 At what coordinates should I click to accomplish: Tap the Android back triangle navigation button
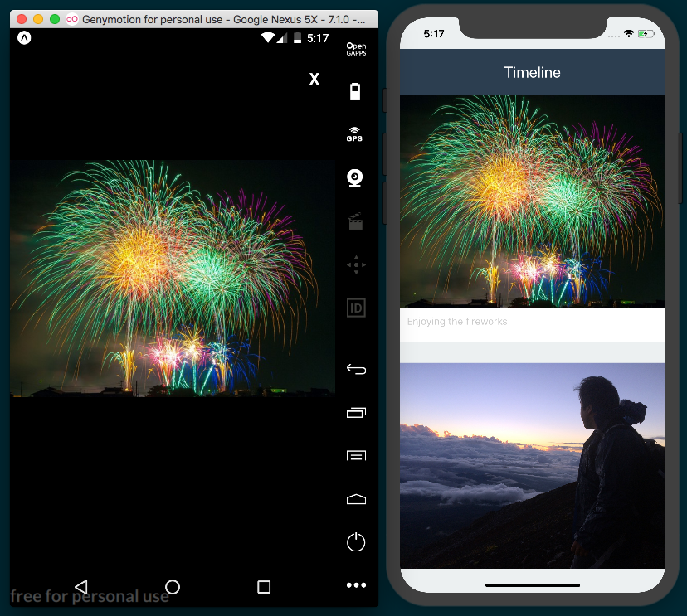(80, 587)
